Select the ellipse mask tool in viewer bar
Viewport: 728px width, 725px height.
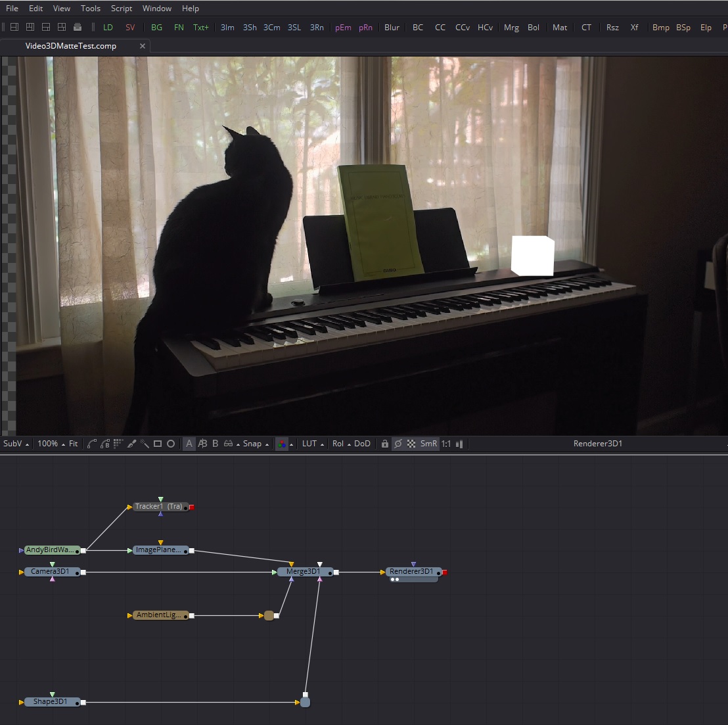tap(171, 444)
